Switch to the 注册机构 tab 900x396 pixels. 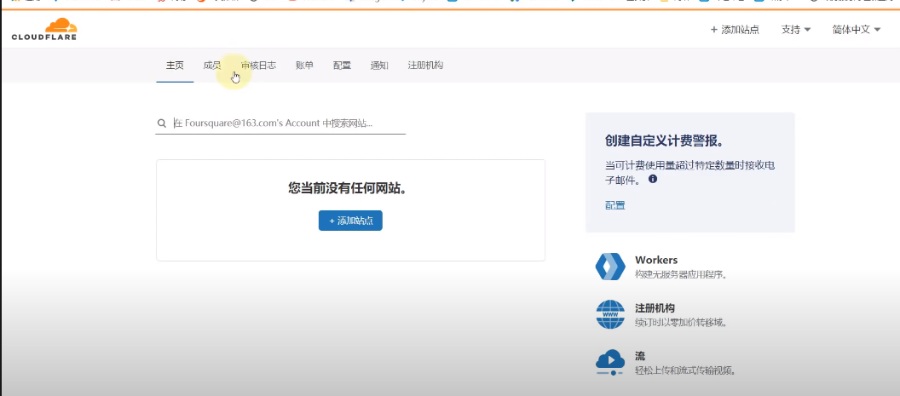pos(425,65)
